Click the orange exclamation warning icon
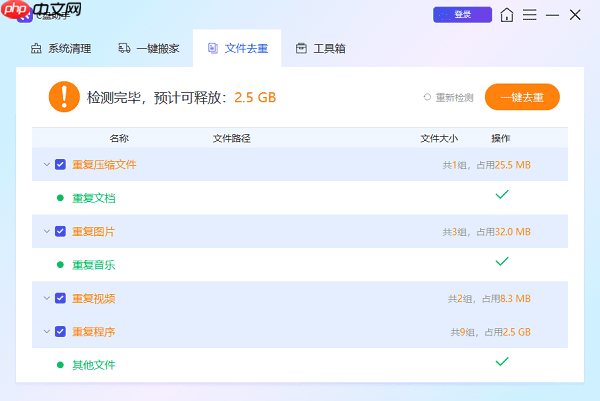The width and height of the screenshot is (600, 401). click(64, 97)
